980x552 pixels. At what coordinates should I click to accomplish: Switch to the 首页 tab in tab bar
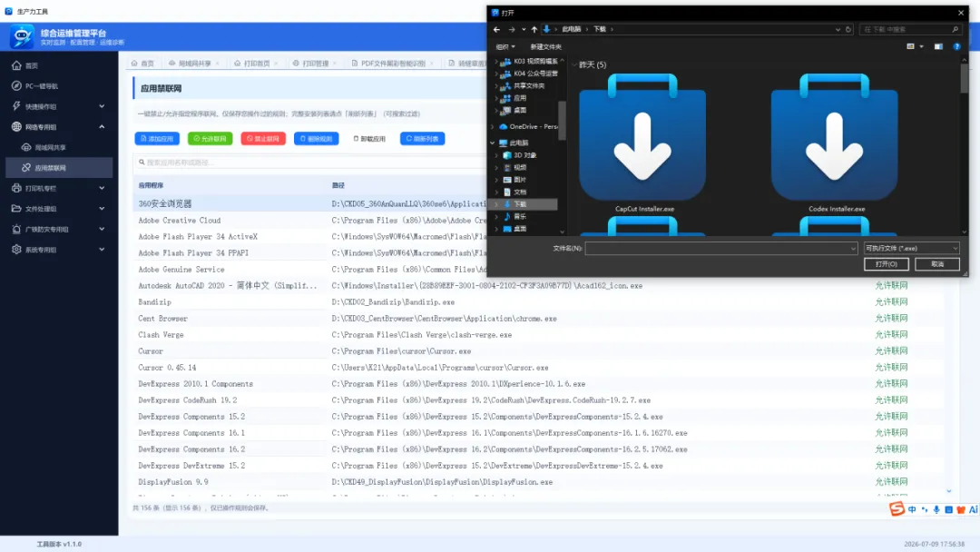143,64
